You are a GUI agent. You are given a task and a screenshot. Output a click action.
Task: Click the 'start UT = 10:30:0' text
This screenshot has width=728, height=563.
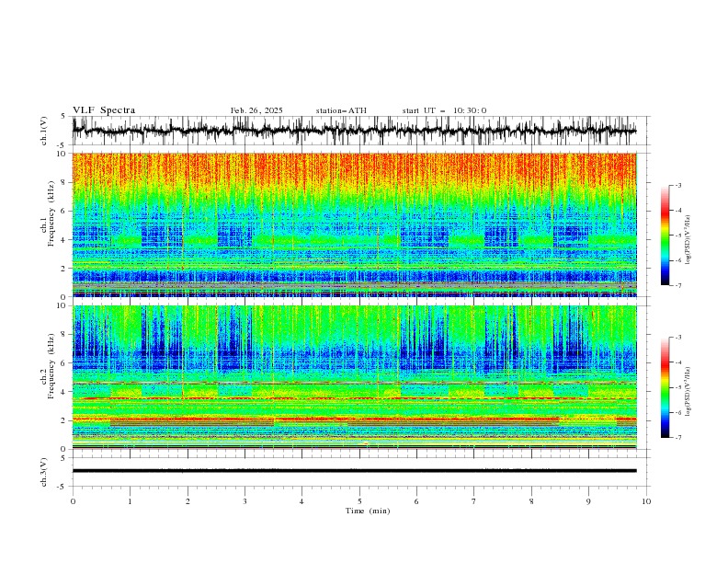click(444, 110)
